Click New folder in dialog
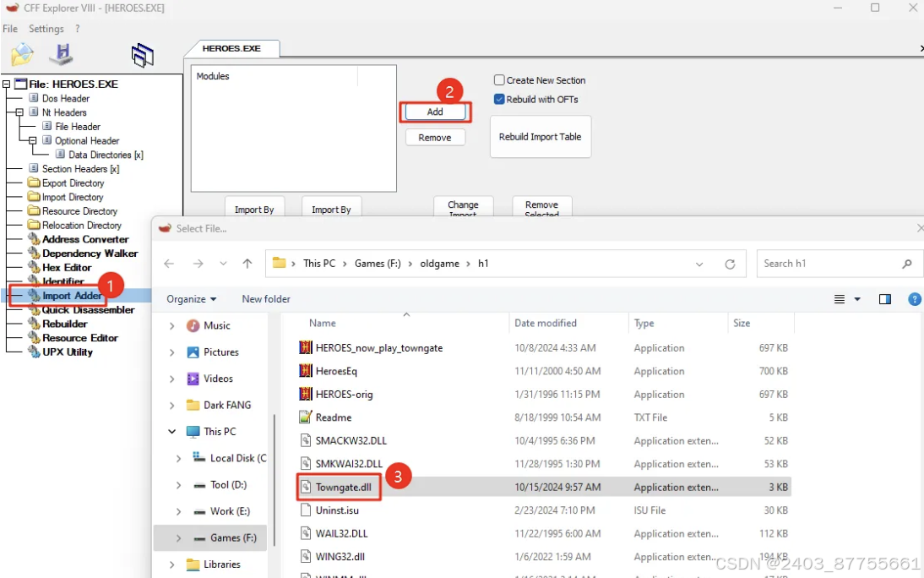Screen dimensions: 924x578 click(x=266, y=299)
